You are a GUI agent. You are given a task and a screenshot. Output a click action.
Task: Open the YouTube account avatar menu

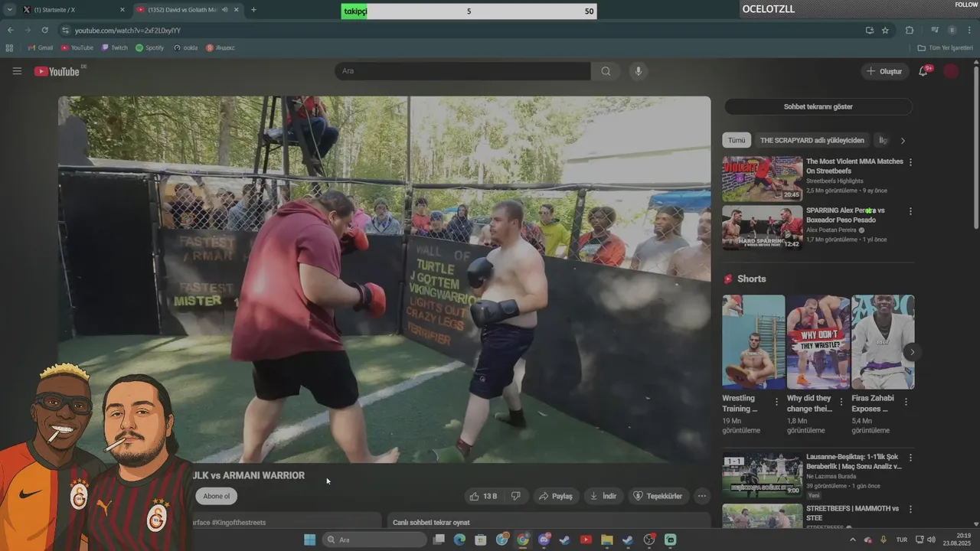(951, 71)
